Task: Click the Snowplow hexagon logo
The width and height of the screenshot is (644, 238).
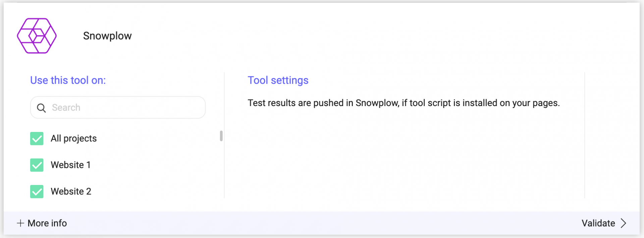Action: tap(37, 36)
